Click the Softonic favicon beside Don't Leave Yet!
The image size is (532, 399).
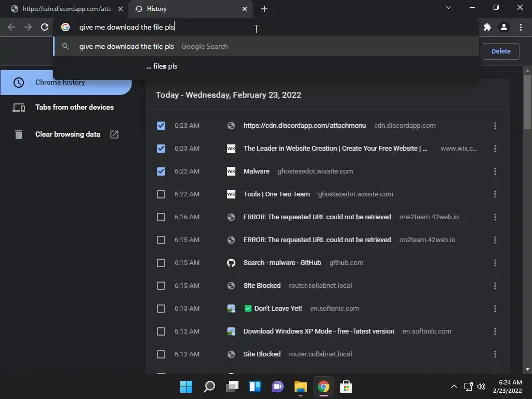231,309
